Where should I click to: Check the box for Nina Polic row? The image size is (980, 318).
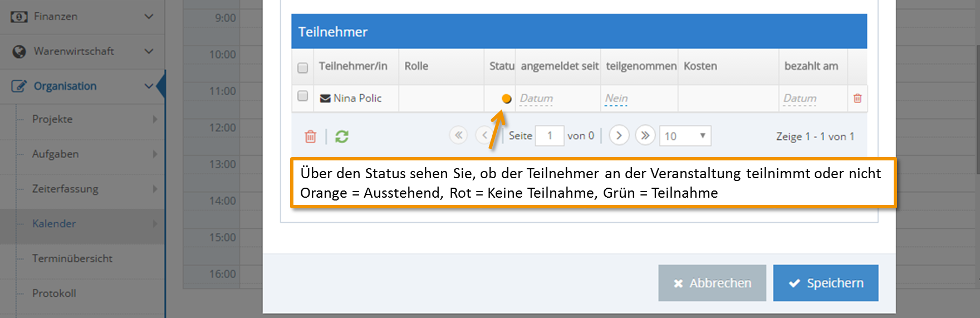click(x=303, y=96)
